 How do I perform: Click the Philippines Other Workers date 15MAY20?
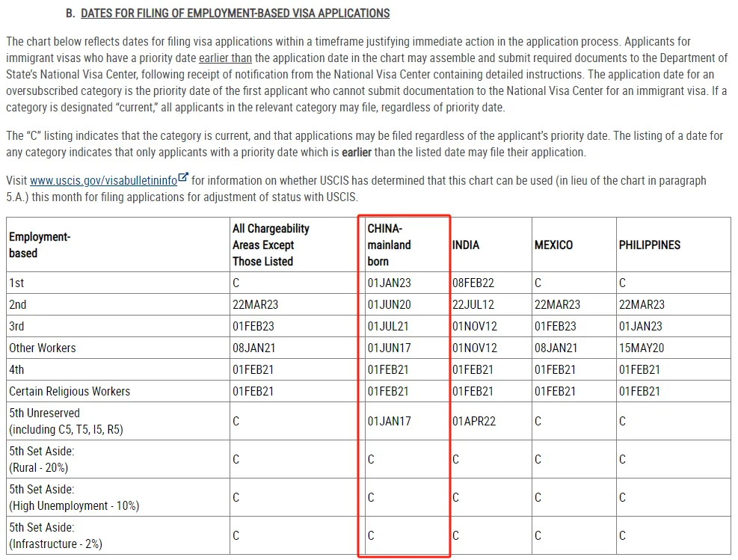pos(641,348)
